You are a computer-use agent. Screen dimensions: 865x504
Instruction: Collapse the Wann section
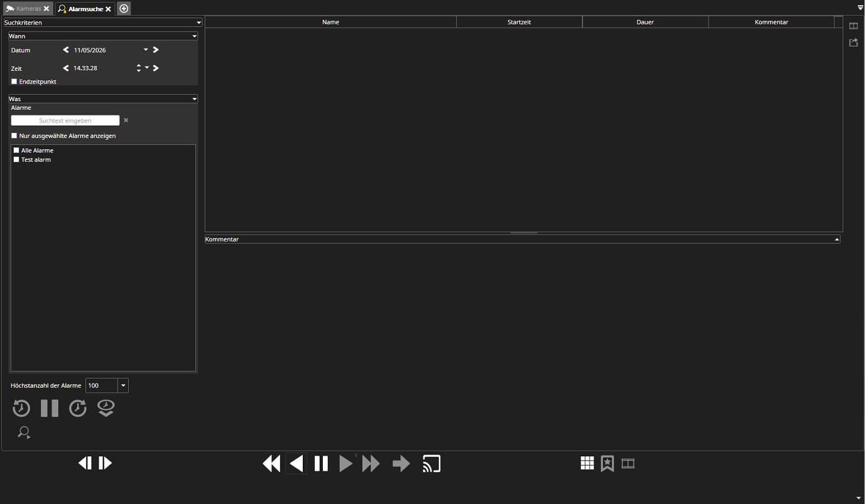[195, 36]
